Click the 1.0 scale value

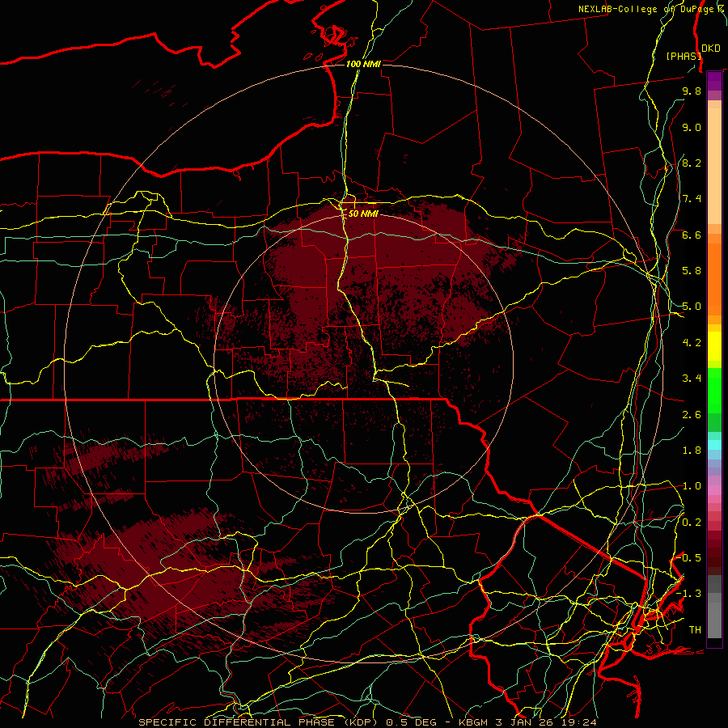[692, 486]
